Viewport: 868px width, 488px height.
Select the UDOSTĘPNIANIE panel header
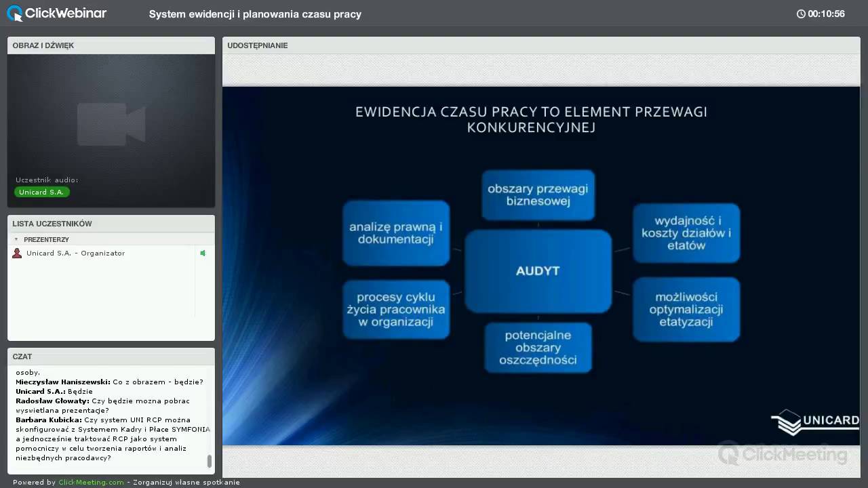(541, 45)
